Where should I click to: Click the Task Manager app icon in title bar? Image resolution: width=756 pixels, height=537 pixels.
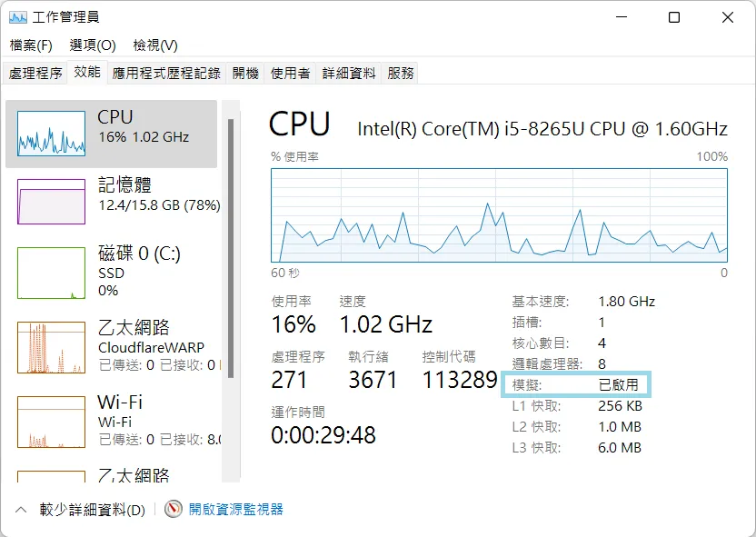(18, 18)
